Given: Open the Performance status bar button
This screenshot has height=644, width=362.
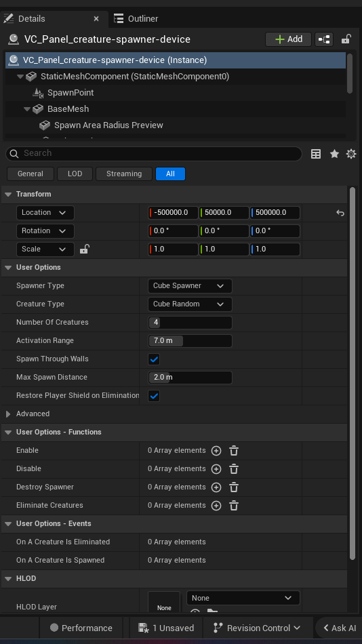Looking at the screenshot, I should pyautogui.click(x=81, y=628).
